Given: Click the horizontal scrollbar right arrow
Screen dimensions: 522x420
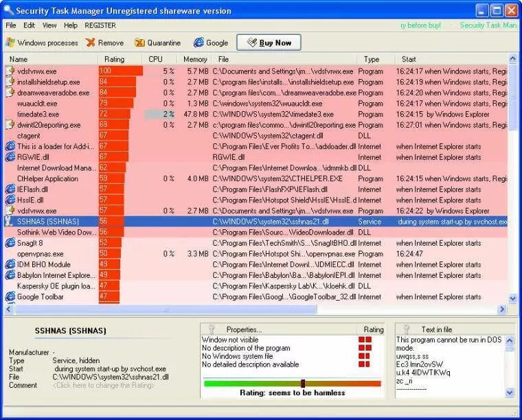Looking at the screenshot, I should pos(502,310).
